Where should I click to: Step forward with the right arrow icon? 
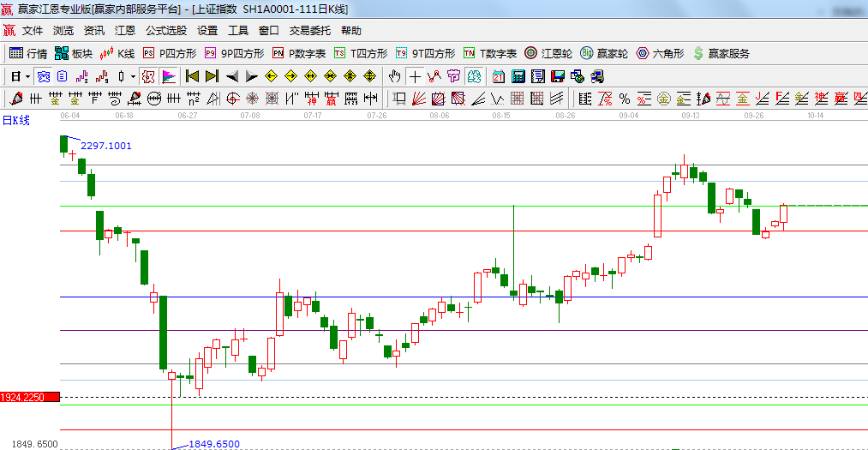(x=251, y=76)
